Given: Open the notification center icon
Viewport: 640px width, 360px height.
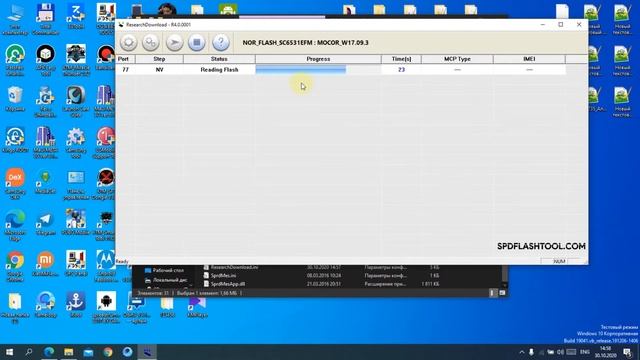Looking at the screenshot, I should (x=628, y=352).
